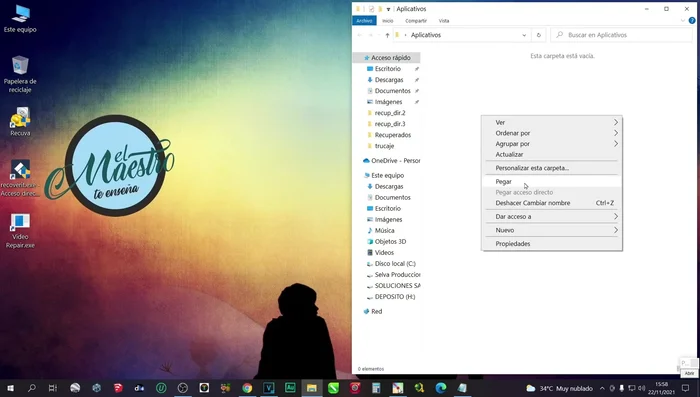Open Dar acceso a submenu
Image resolution: width=700 pixels, height=397 pixels.
[x=552, y=217]
